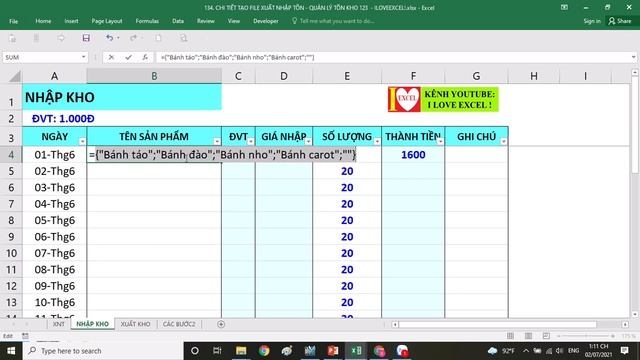This screenshot has height=360, width=640.
Task: Open the GHI CHÚ filter dropdown
Action: click(503, 141)
